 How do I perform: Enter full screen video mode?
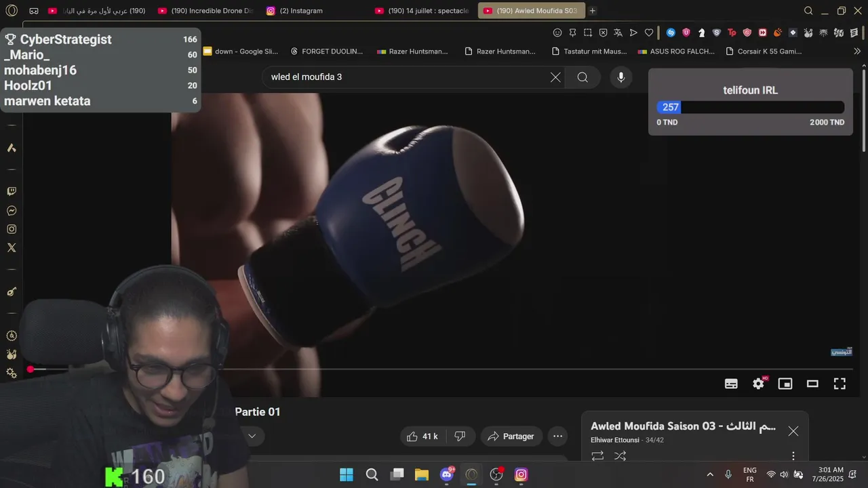coord(840,384)
